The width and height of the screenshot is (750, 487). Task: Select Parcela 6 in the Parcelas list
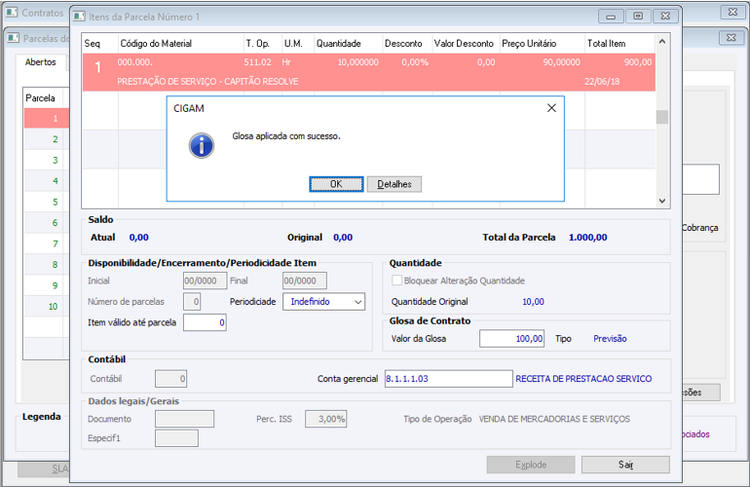[x=47, y=222]
